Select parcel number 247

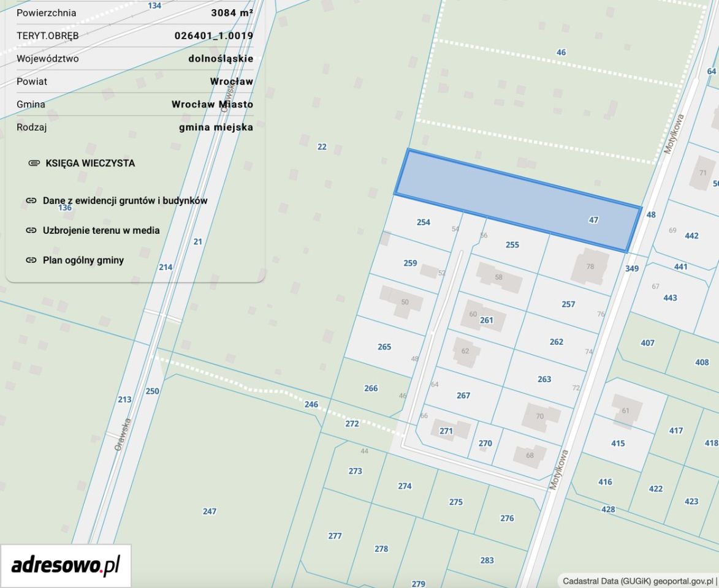(x=210, y=511)
